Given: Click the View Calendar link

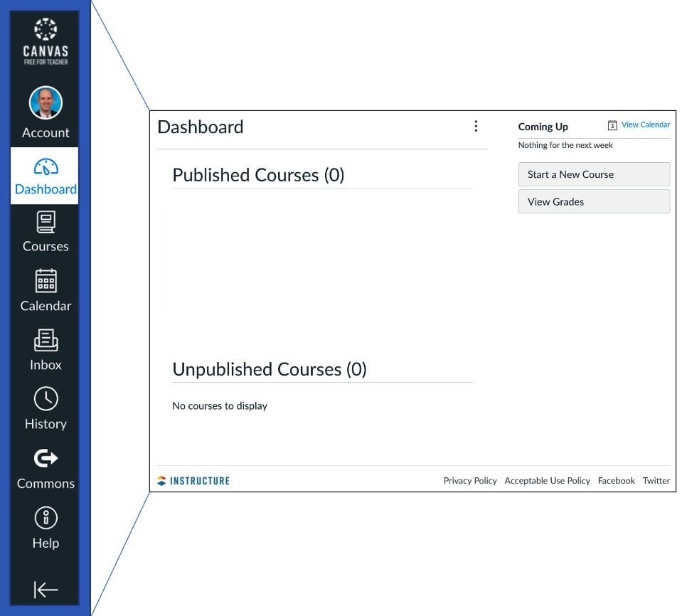Looking at the screenshot, I should [646, 125].
